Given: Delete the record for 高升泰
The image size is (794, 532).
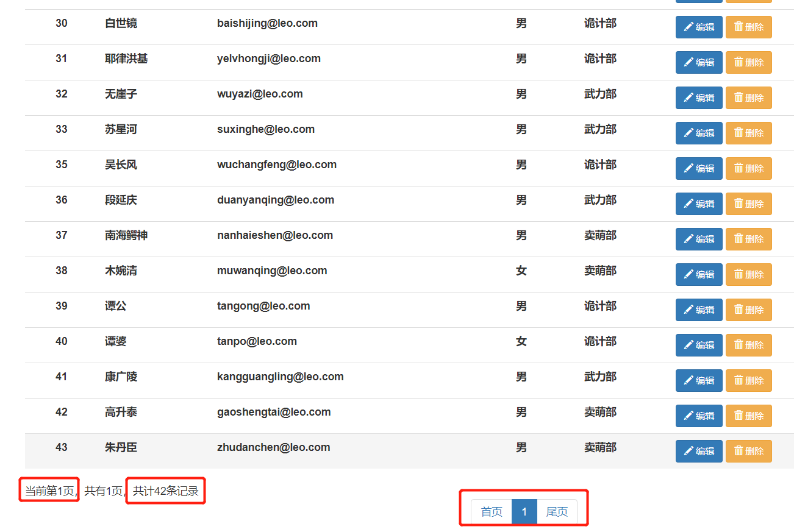Looking at the screenshot, I should (x=749, y=416).
